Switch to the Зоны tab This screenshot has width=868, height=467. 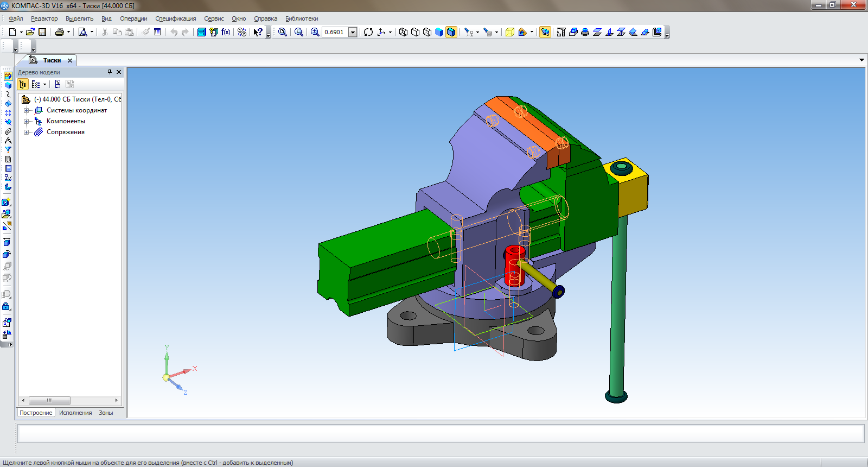[106, 413]
